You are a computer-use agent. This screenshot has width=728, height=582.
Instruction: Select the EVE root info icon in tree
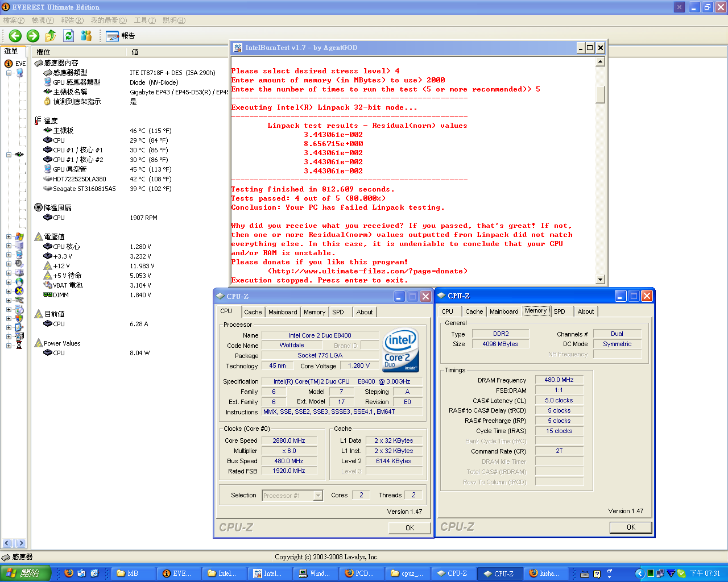coord(9,64)
